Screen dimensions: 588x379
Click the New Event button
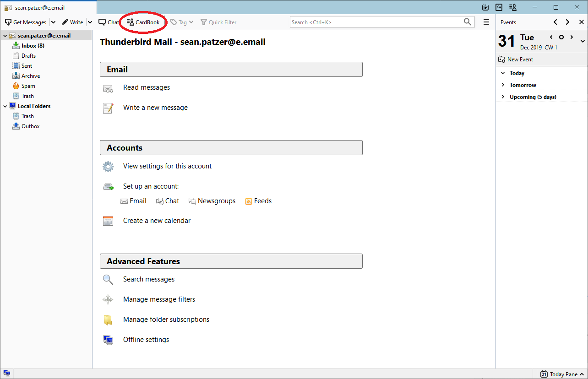516,60
